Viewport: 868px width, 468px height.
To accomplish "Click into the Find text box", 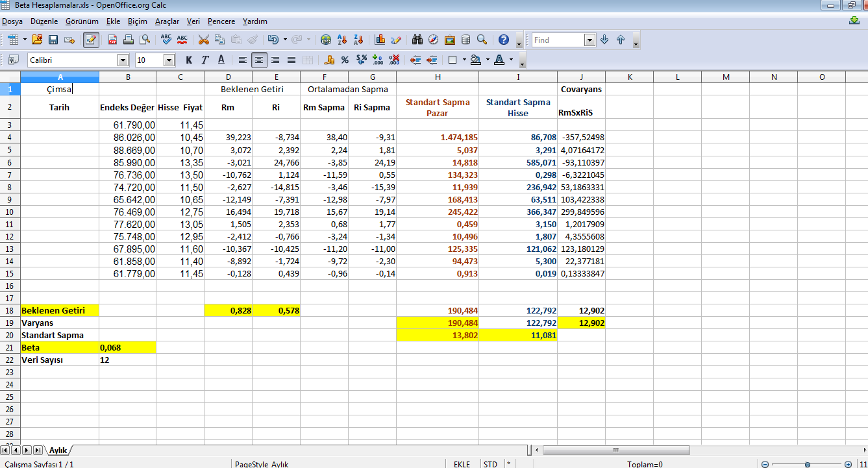I will (x=558, y=40).
